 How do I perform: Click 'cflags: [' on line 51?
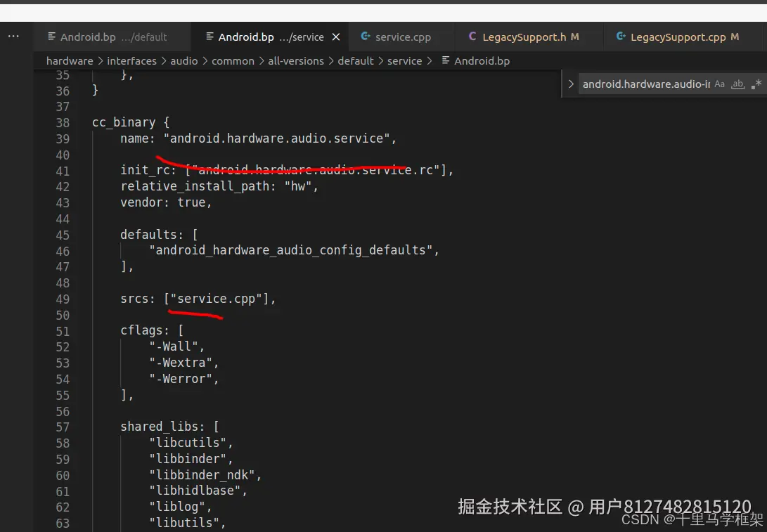click(152, 330)
